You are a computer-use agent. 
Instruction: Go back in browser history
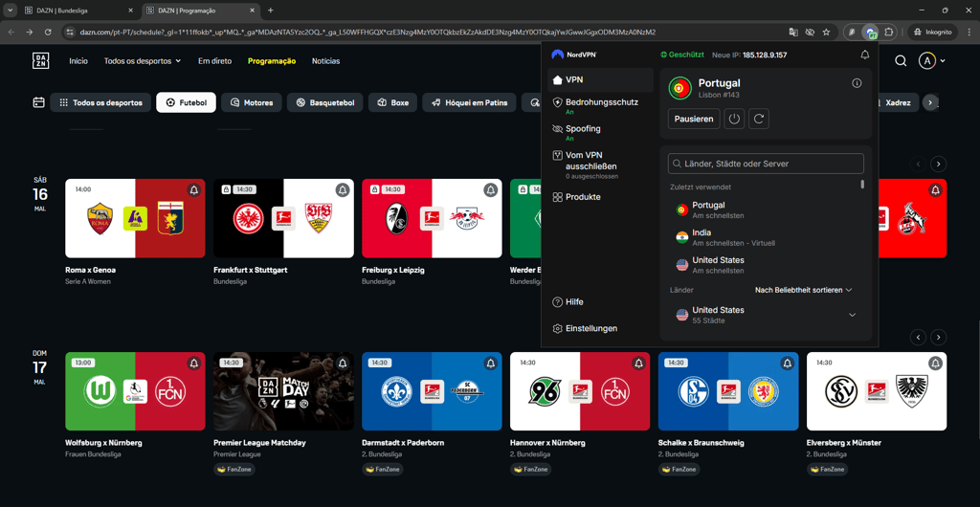click(x=11, y=32)
